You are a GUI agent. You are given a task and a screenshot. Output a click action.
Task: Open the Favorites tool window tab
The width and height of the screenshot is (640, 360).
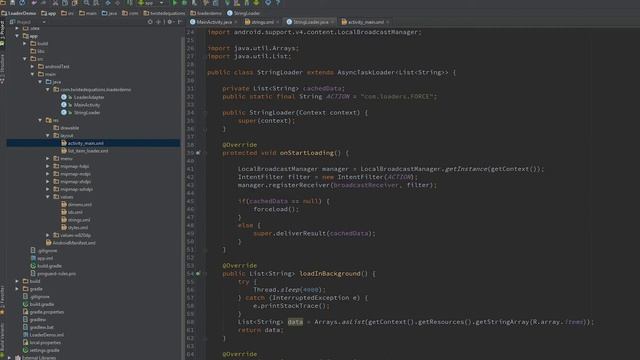coord(2,300)
